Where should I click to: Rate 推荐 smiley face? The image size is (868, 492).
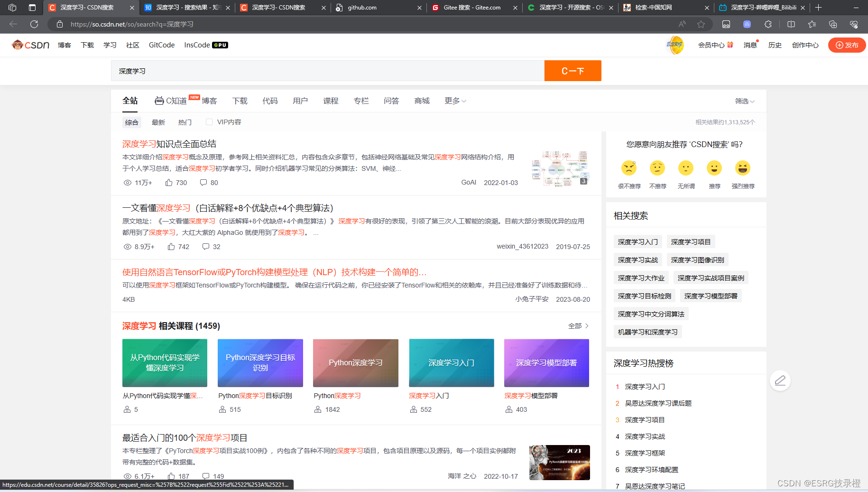coord(714,168)
